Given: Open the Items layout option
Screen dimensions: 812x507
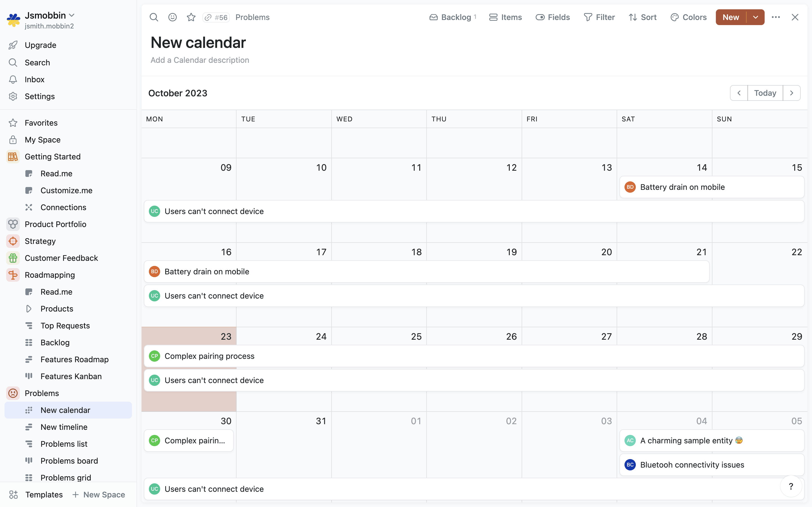Looking at the screenshot, I should (505, 17).
